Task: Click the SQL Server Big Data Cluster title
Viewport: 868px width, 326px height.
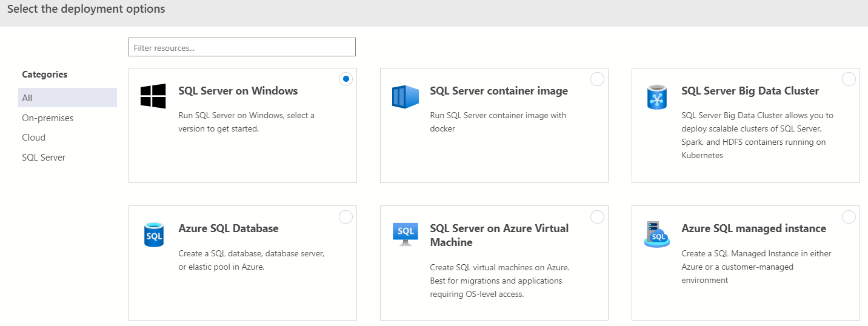Action: (750, 91)
